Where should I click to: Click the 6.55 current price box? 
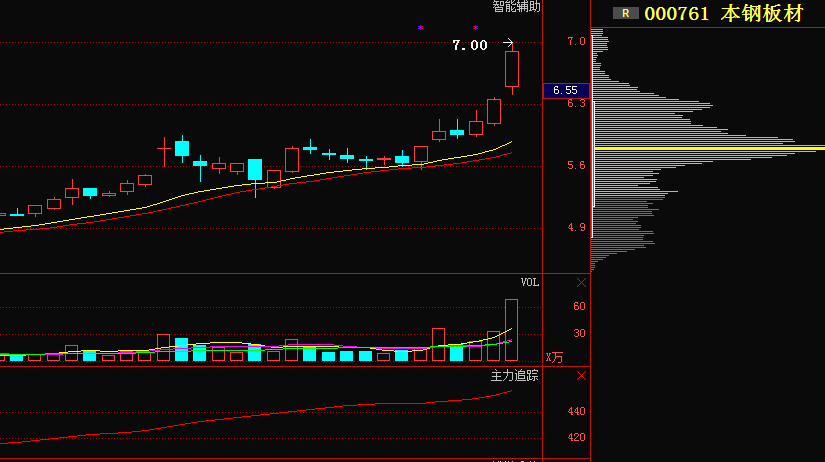point(566,90)
